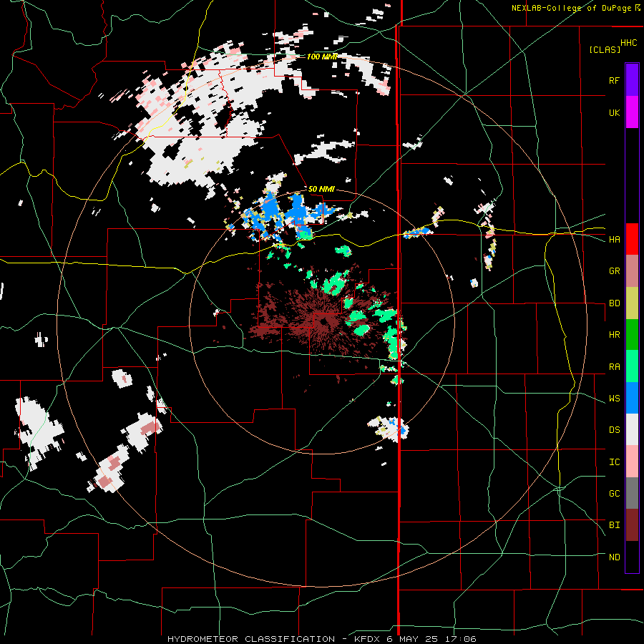Screen dimensions: 644x644
Task: Click the light green RA legend swatch
Action: coord(632,366)
